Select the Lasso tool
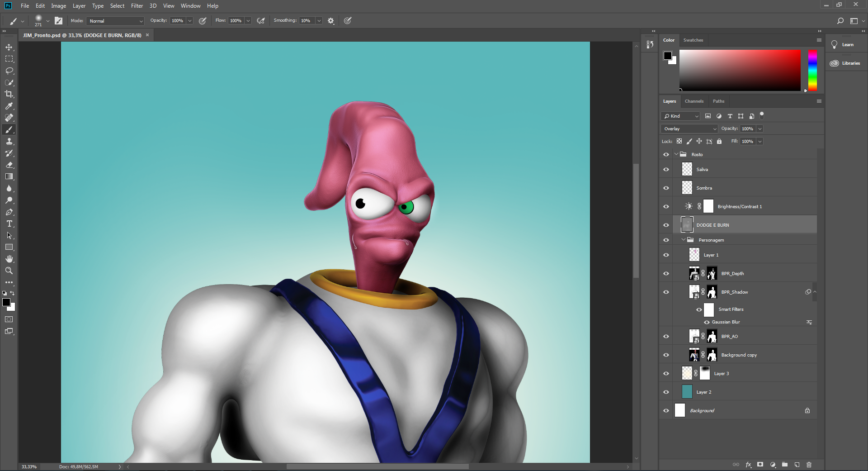The width and height of the screenshot is (868, 471). pyautogui.click(x=9, y=71)
